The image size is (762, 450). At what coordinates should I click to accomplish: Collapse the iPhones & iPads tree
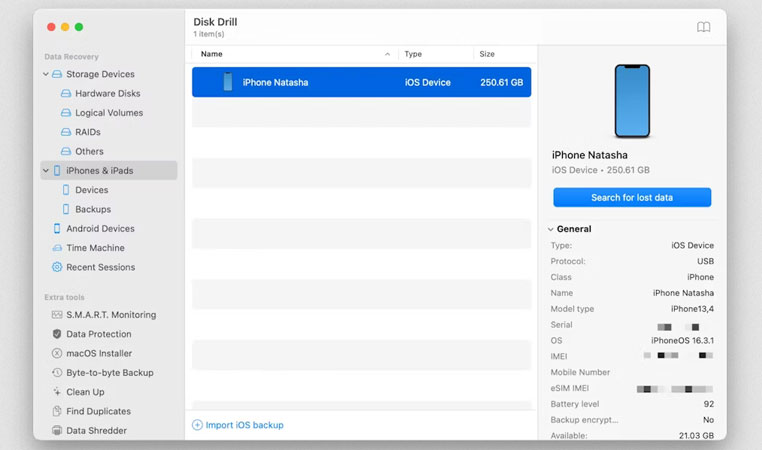click(x=46, y=171)
